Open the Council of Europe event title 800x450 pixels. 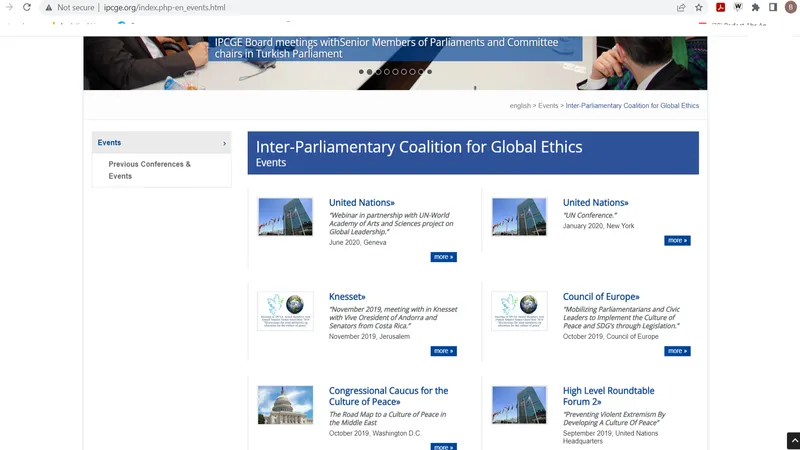tap(601, 296)
